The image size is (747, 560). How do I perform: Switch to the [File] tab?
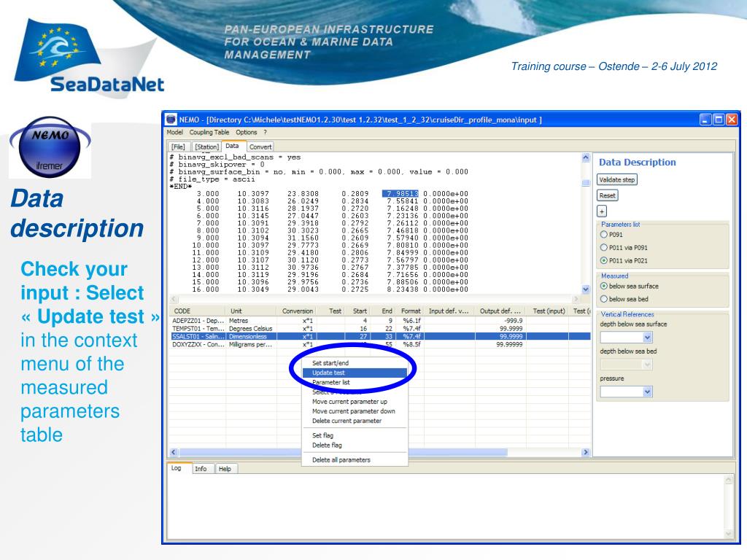[x=179, y=147]
